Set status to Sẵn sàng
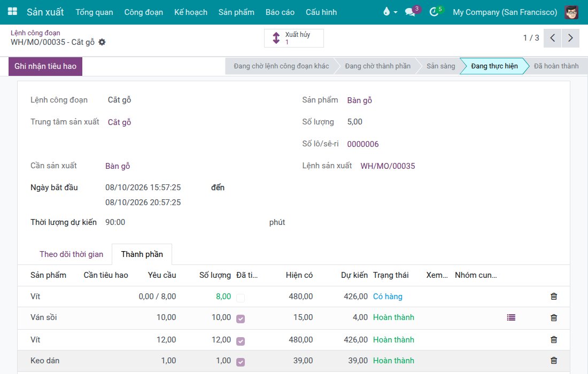 point(440,66)
